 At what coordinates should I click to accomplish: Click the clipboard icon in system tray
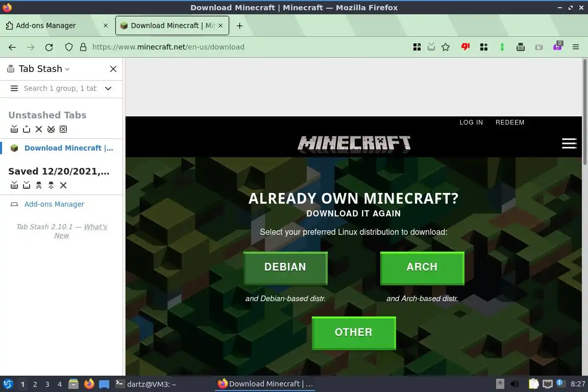(x=533, y=384)
